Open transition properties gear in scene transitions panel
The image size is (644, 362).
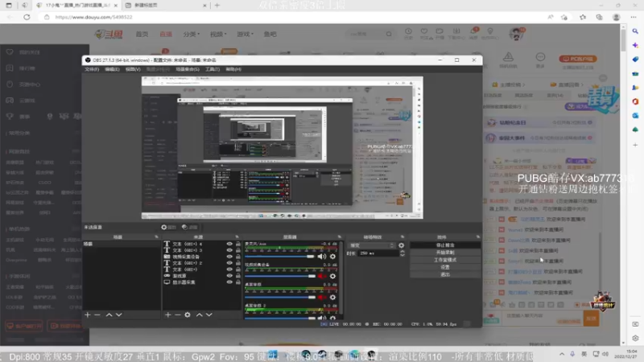pyautogui.click(x=401, y=245)
